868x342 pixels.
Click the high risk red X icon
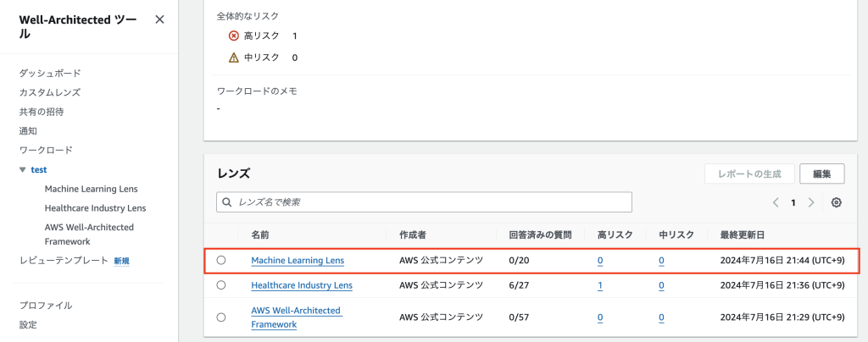pos(234,36)
